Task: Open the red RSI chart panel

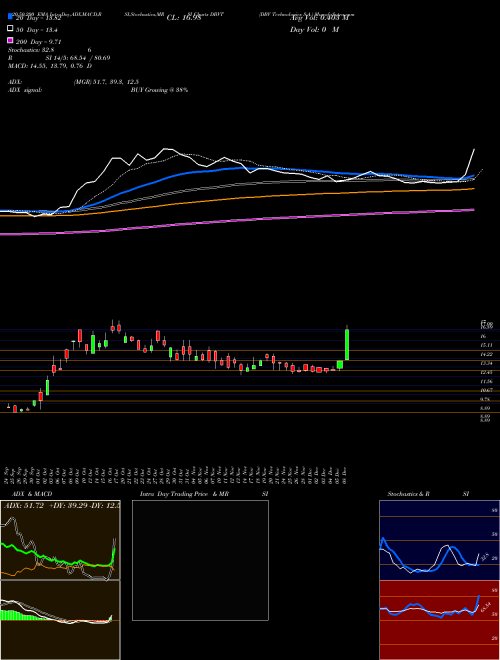Action: (439, 620)
